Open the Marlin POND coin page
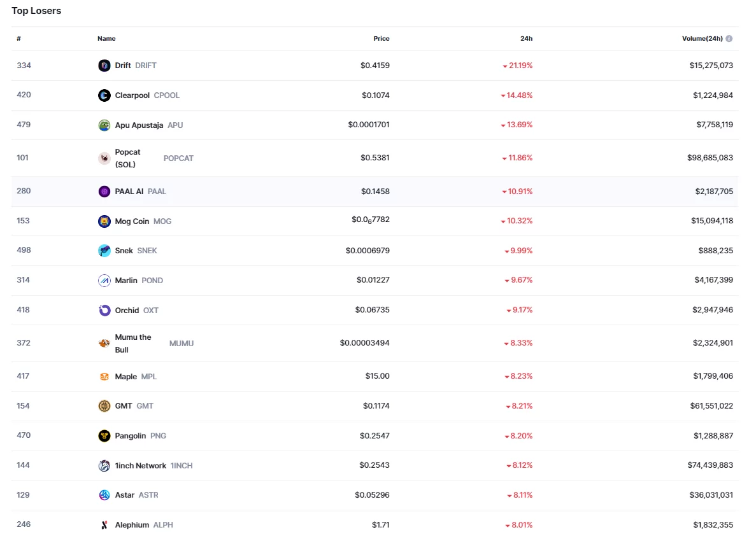The height and width of the screenshot is (539, 756). tap(126, 281)
